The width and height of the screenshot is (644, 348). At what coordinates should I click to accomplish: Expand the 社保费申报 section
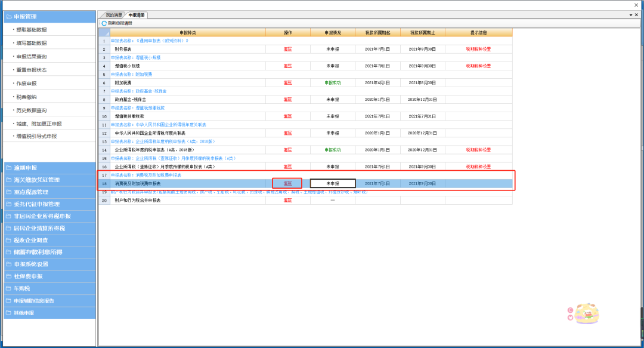[49, 276]
